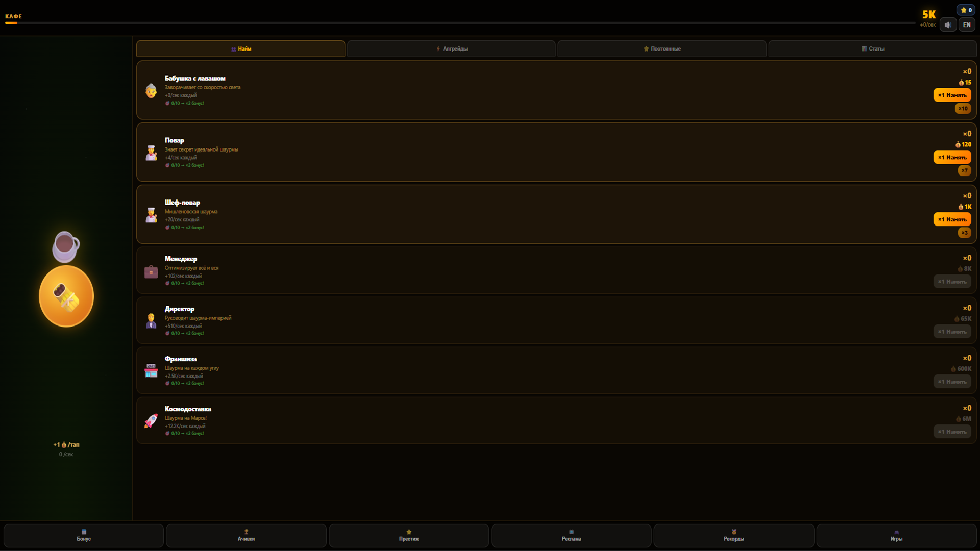The width and height of the screenshot is (980, 551).
Task: Click 'Мишленовская шаурма' description
Action: tap(191, 211)
